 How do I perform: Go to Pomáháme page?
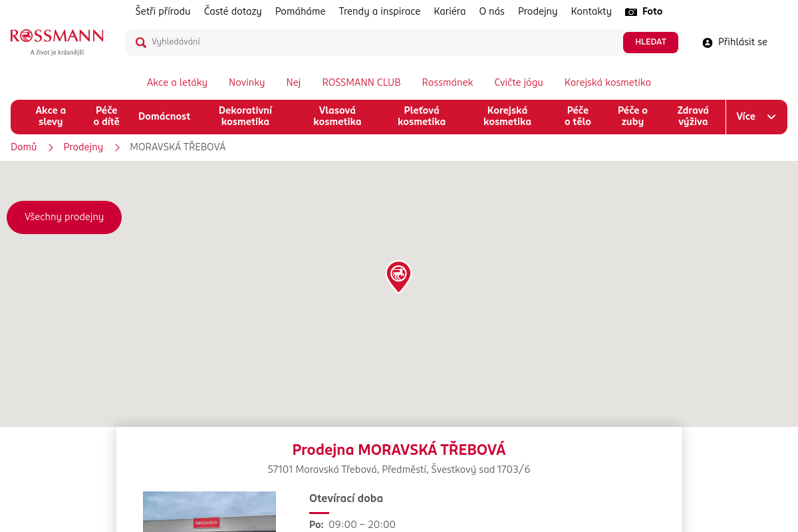tap(301, 11)
